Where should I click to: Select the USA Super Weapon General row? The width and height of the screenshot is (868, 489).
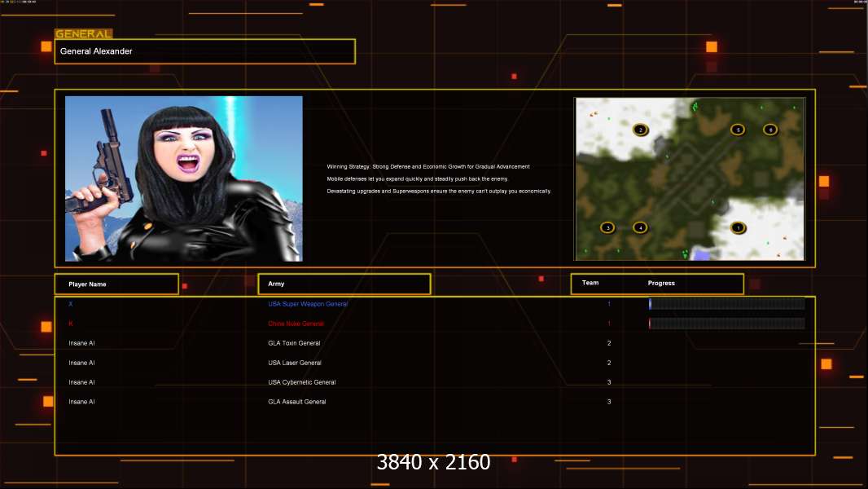[435, 304]
